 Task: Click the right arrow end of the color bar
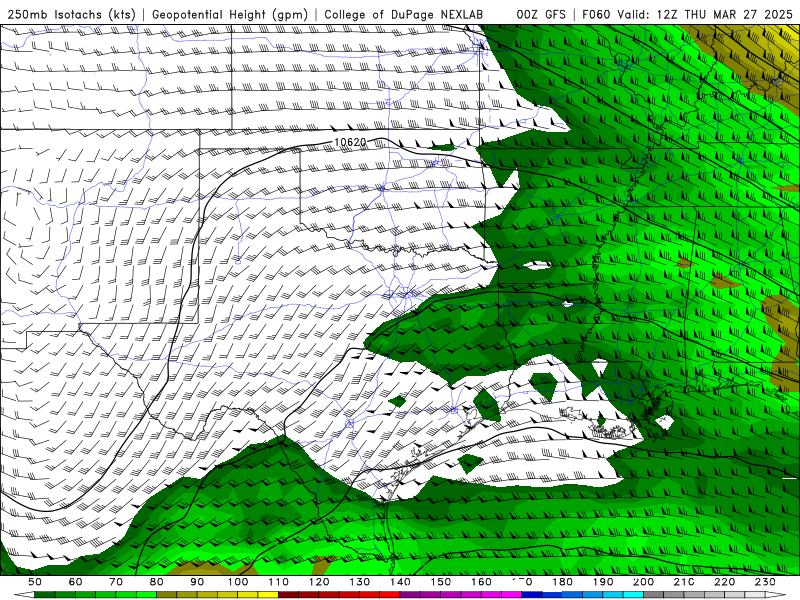tap(776, 595)
